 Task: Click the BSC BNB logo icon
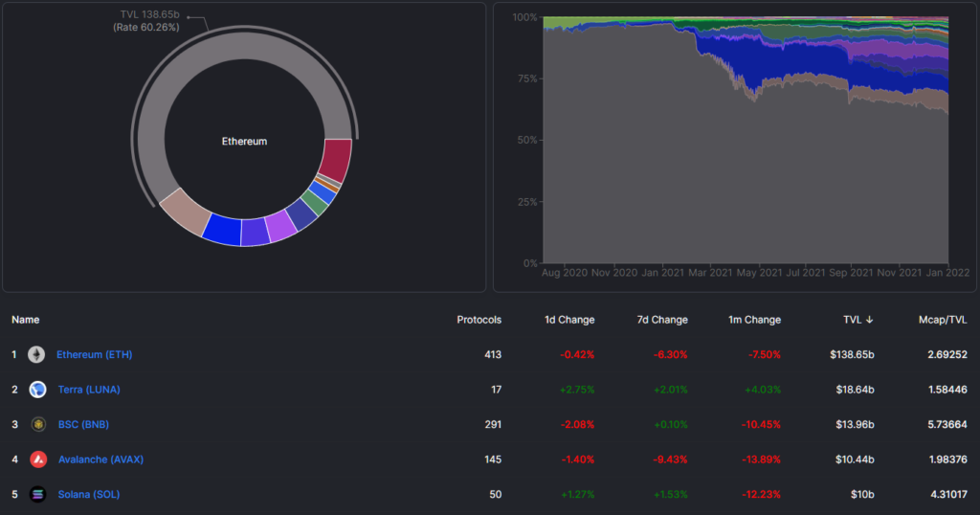click(x=38, y=424)
